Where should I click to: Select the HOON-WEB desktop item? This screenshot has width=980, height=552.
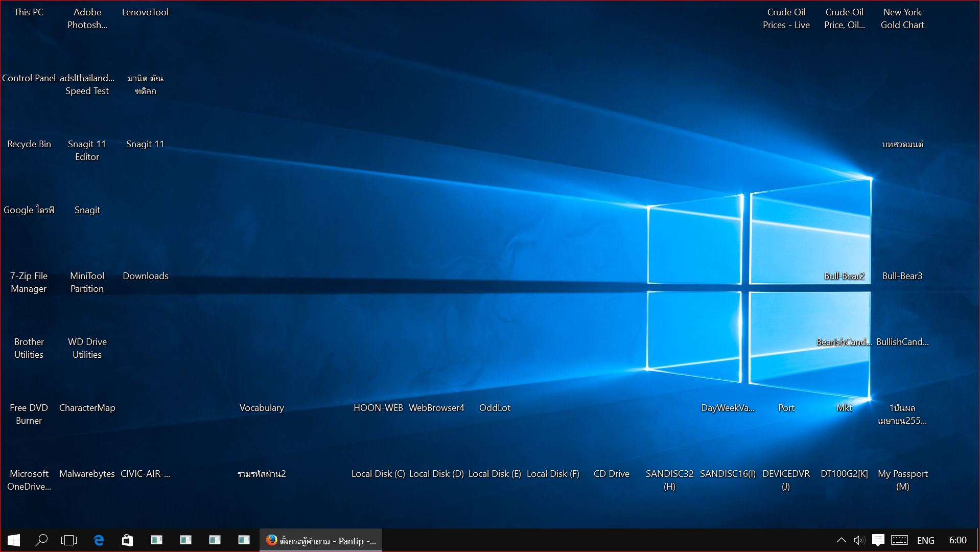(378, 408)
